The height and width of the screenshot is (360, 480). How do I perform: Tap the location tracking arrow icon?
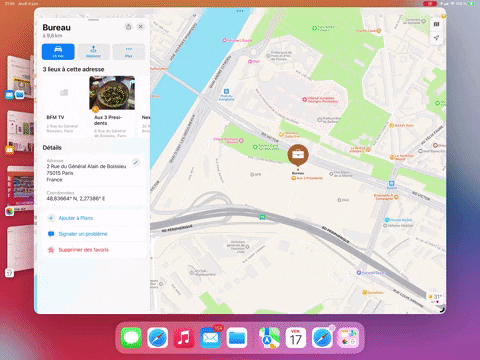[x=436, y=38]
